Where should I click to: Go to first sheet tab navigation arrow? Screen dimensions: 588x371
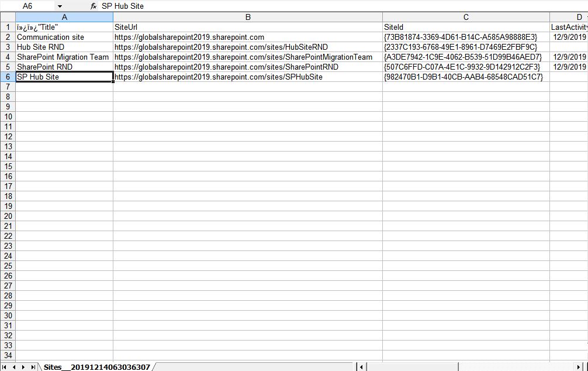(4, 367)
